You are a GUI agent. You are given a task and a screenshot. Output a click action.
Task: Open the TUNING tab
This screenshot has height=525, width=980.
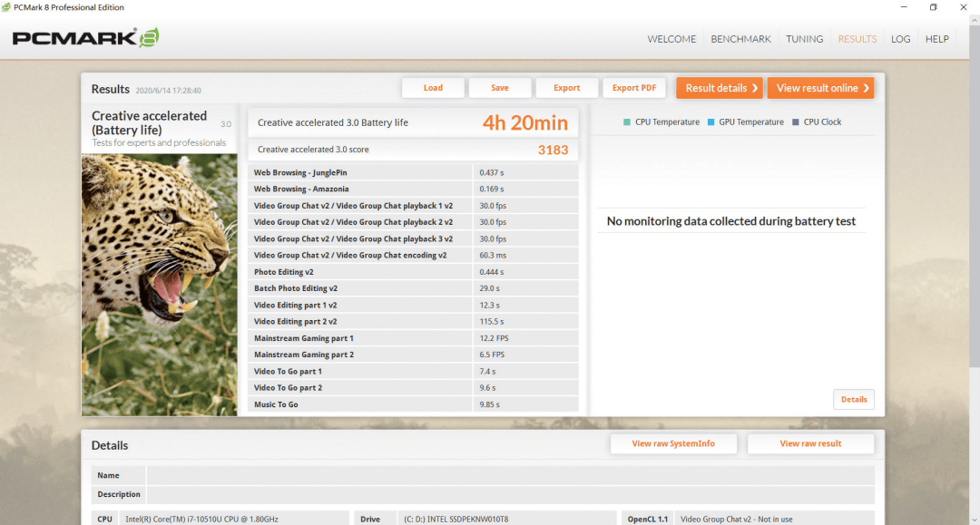[x=804, y=39]
